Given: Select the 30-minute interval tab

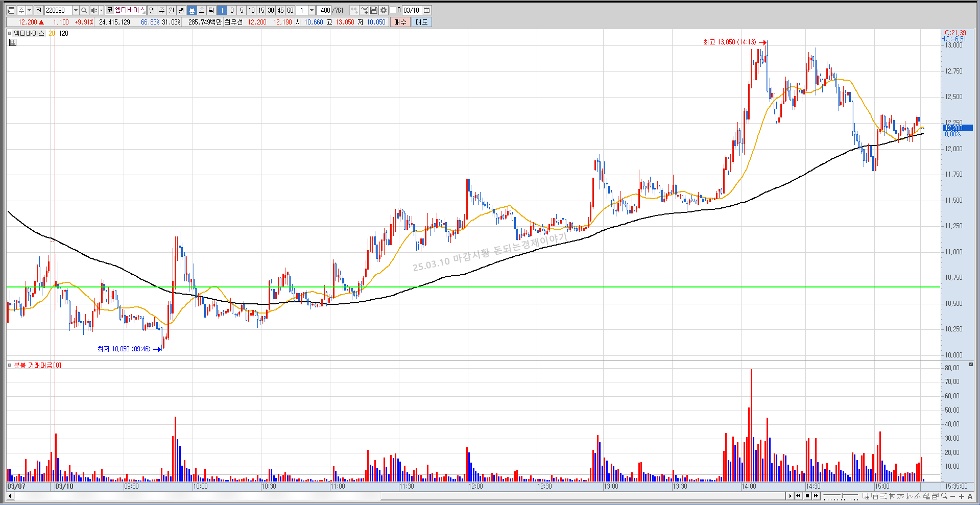Looking at the screenshot, I should (x=271, y=10).
